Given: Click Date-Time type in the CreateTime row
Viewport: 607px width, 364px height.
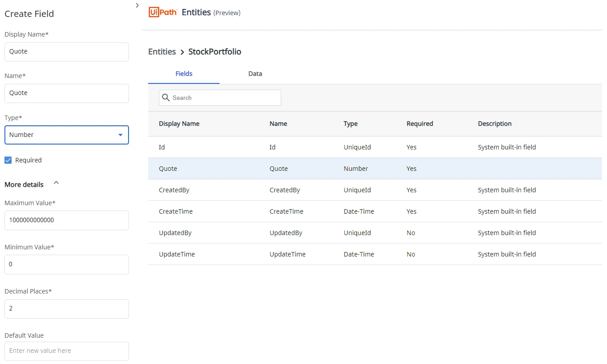Looking at the screenshot, I should tap(359, 211).
